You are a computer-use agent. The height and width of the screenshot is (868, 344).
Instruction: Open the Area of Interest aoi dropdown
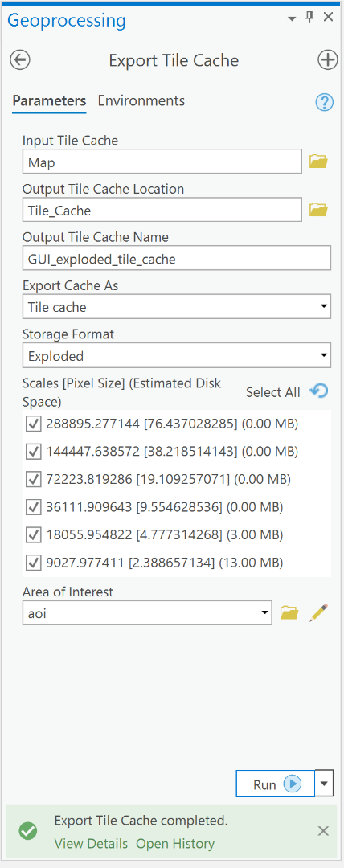point(147,612)
